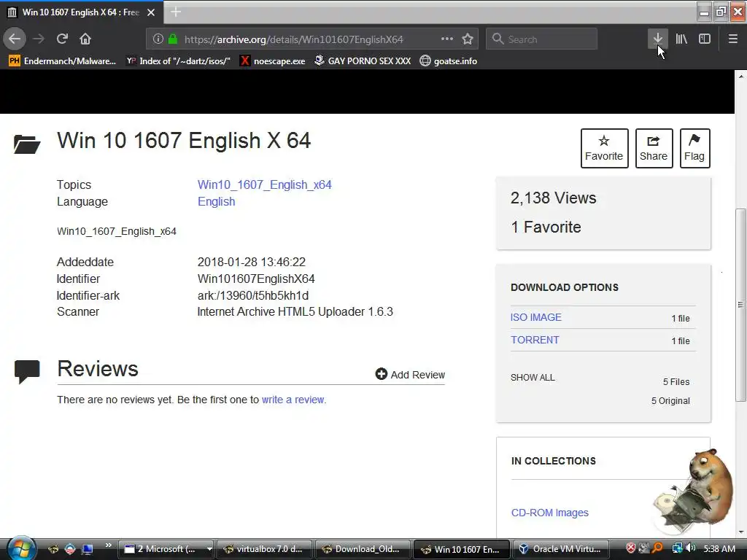The image size is (747, 560).
Task: Open the goatse.info bookmark
Action: tap(449, 61)
